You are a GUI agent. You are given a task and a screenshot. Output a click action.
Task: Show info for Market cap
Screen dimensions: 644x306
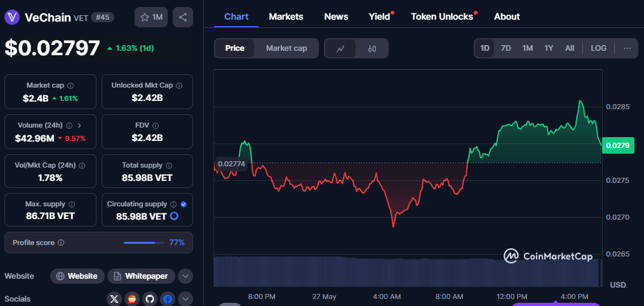pos(70,86)
